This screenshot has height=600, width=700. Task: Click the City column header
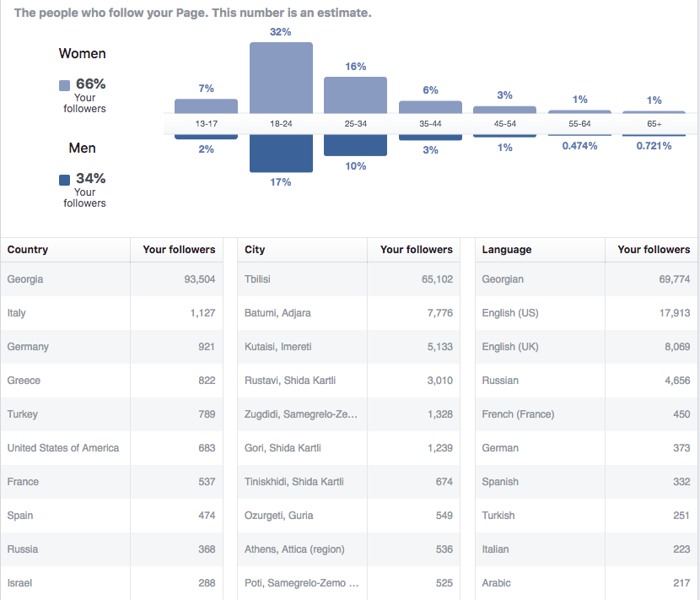click(x=255, y=250)
